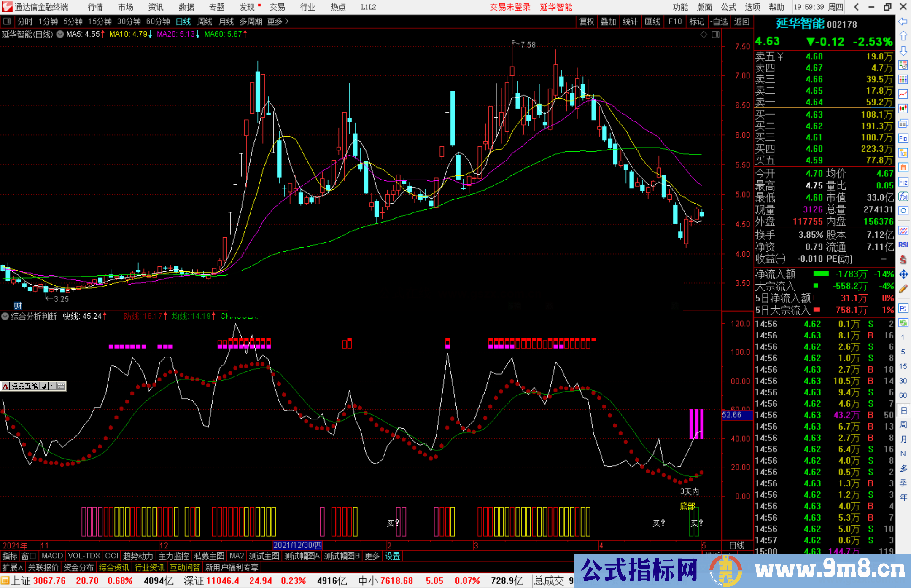Click the 上证 3067.76 index readout

[x=38, y=581]
